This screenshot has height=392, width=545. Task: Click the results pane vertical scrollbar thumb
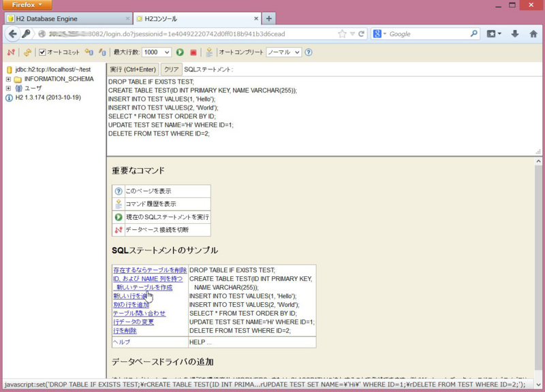point(538,267)
